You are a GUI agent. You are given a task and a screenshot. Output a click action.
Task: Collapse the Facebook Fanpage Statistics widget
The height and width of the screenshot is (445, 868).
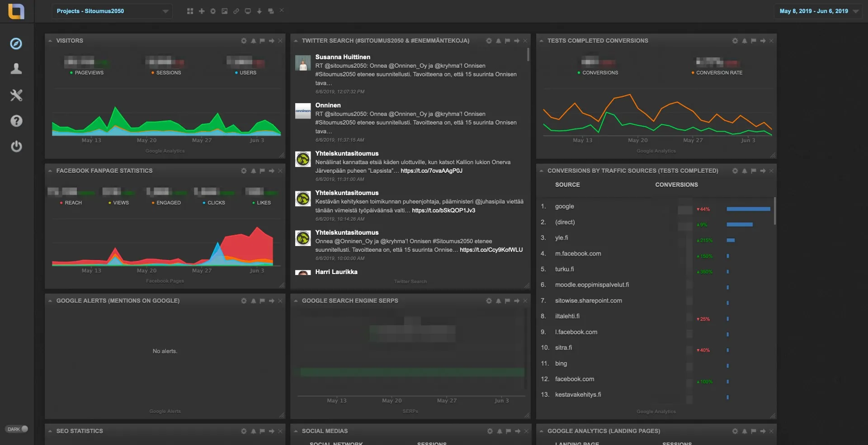click(50, 171)
